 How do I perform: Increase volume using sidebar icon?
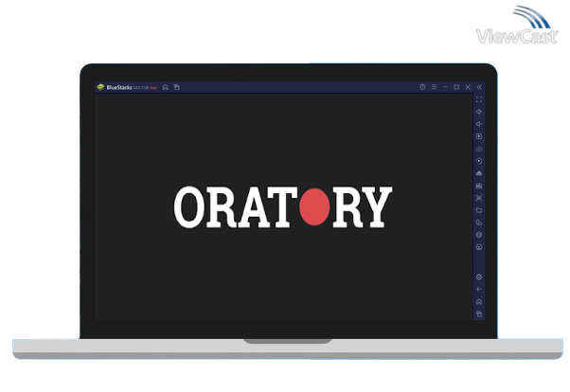point(479,112)
